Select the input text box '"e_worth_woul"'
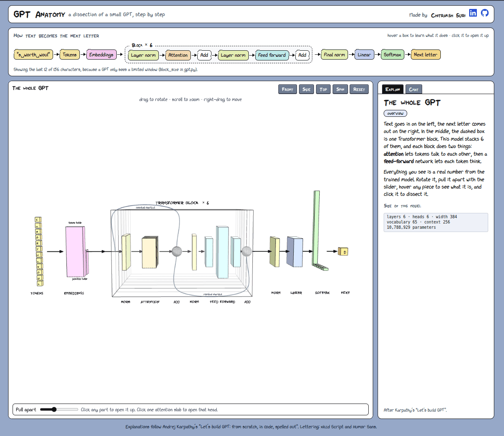 33,55
